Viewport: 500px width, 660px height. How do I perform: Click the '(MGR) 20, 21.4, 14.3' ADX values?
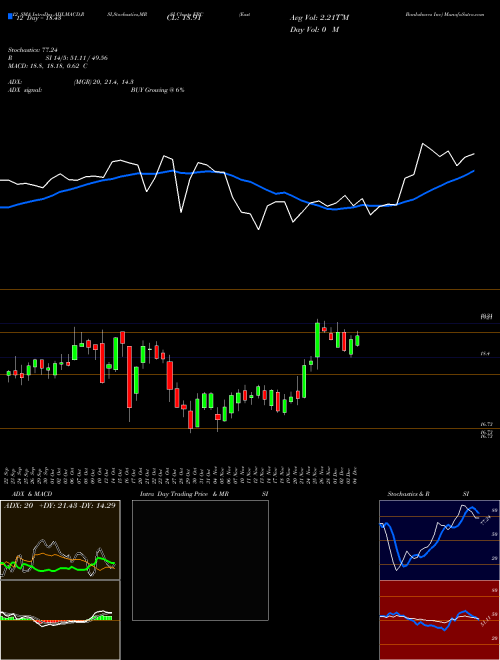[x=104, y=82]
